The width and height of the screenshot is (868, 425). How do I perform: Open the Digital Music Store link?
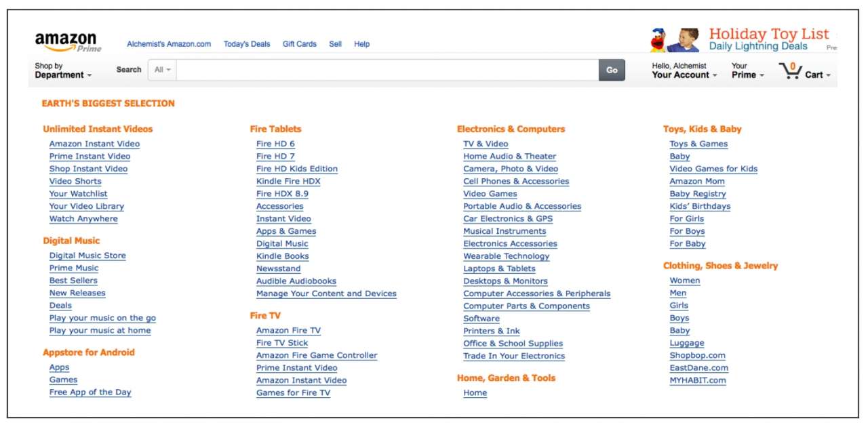coord(87,256)
